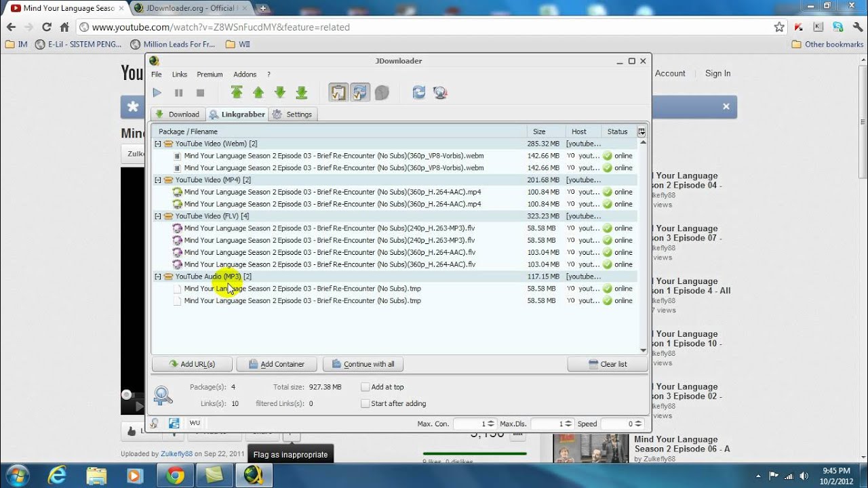Sort list by Status column header

[x=619, y=131]
